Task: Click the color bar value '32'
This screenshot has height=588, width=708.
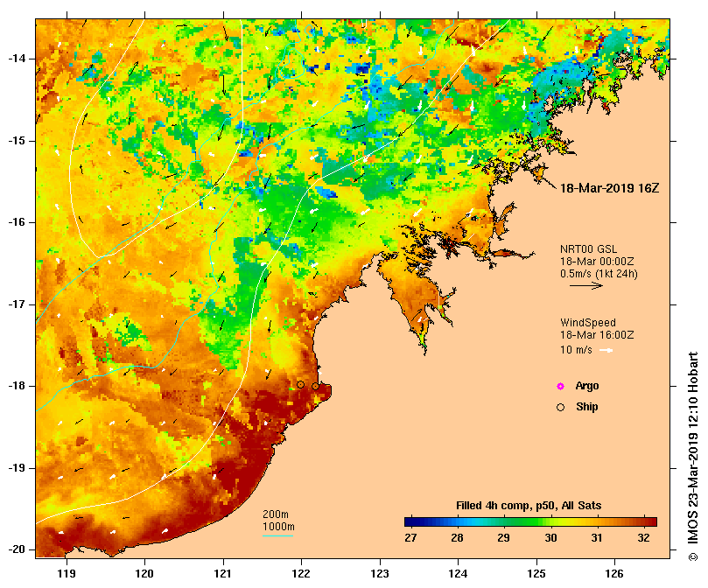Action: pos(643,538)
